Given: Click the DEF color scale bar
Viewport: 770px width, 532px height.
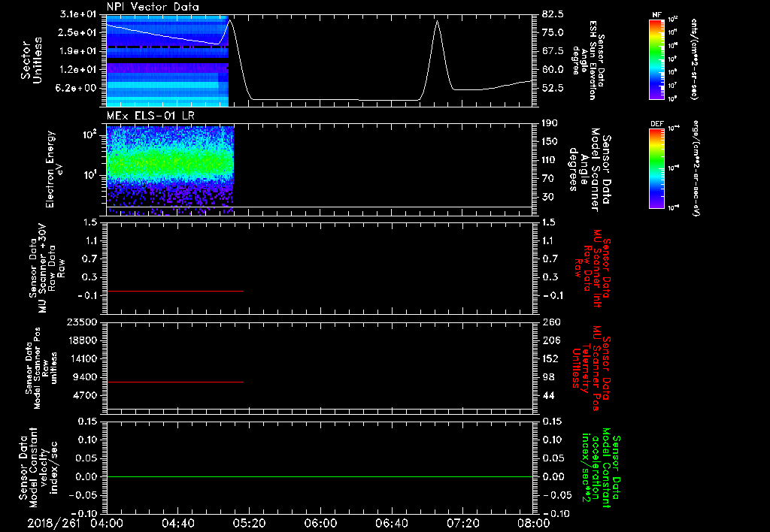Looking at the screenshot, I should [656, 168].
